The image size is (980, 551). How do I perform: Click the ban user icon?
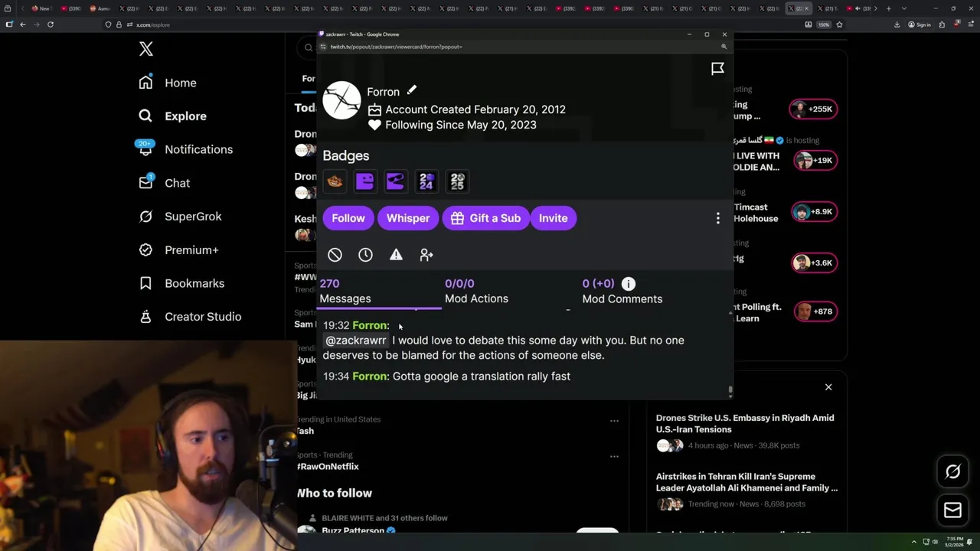[335, 255]
